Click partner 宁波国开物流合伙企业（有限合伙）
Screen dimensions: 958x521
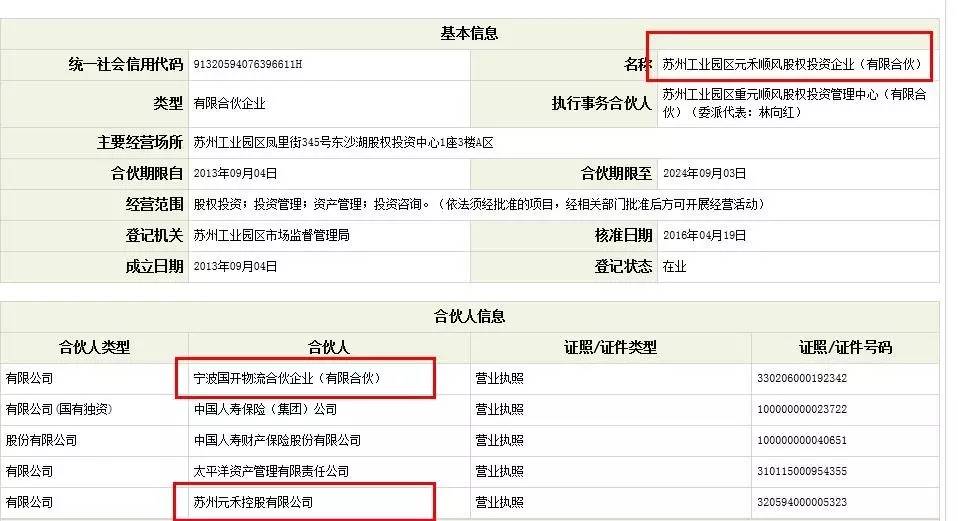pyautogui.click(x=287, y=378)
